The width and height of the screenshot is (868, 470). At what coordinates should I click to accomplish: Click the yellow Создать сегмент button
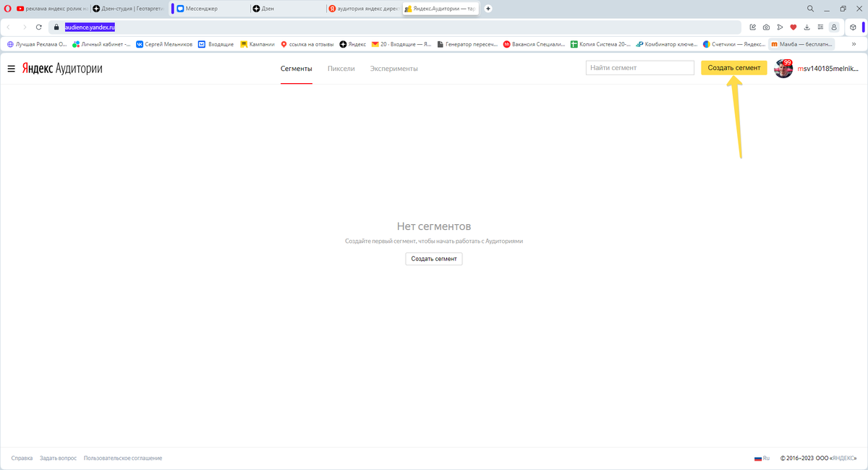[734, 68]
